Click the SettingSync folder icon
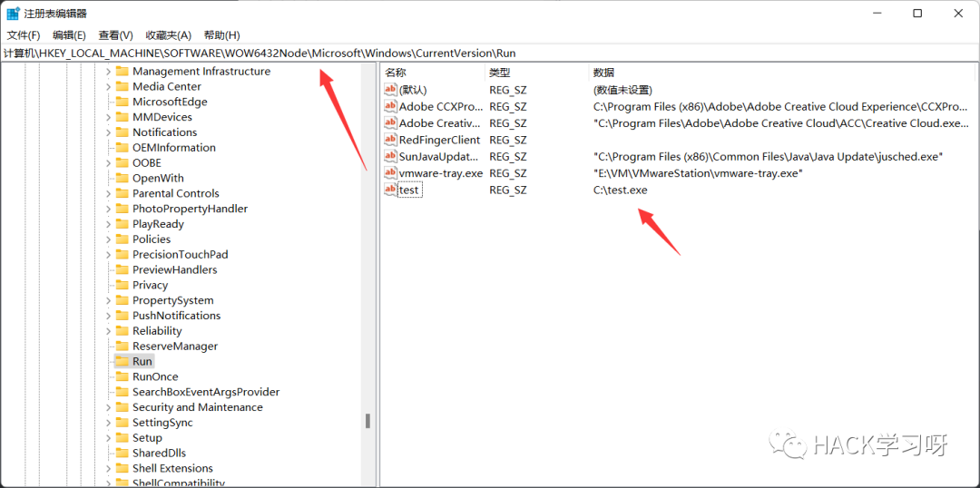 click(122, 423)
